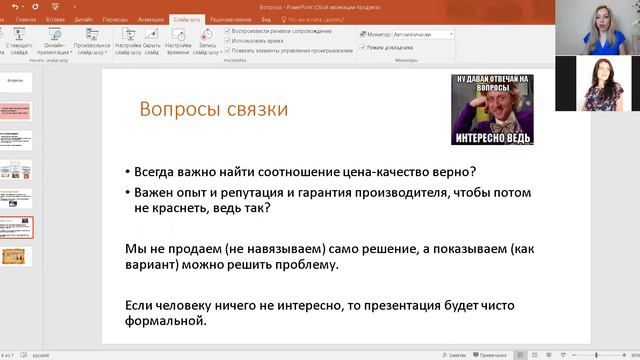This screenshot has width=640, height=360.
Task: Open Произвольное слайд-шоу menu
Action: 92,41
